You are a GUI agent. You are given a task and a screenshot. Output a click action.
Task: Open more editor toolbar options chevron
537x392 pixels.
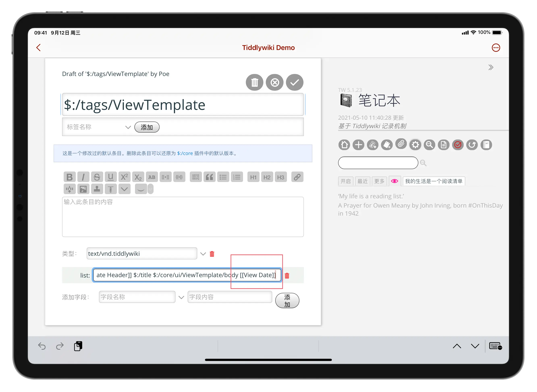tap(124, 189)
